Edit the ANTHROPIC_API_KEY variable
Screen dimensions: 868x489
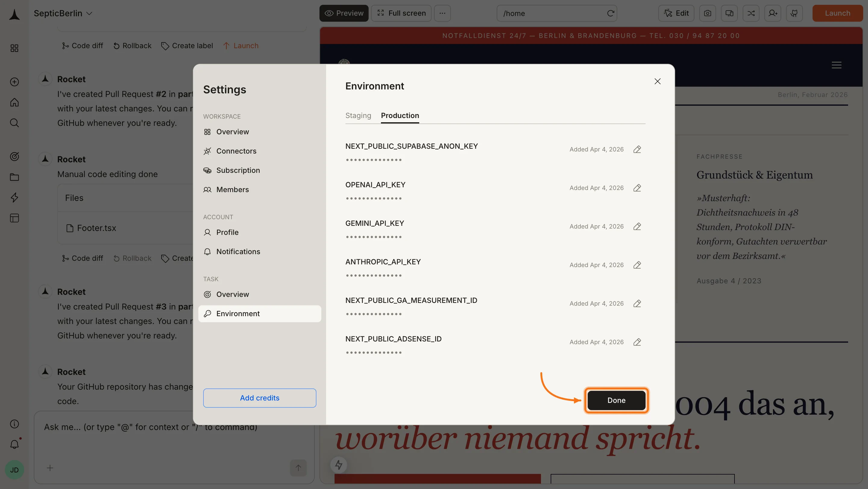coord(637,265)
